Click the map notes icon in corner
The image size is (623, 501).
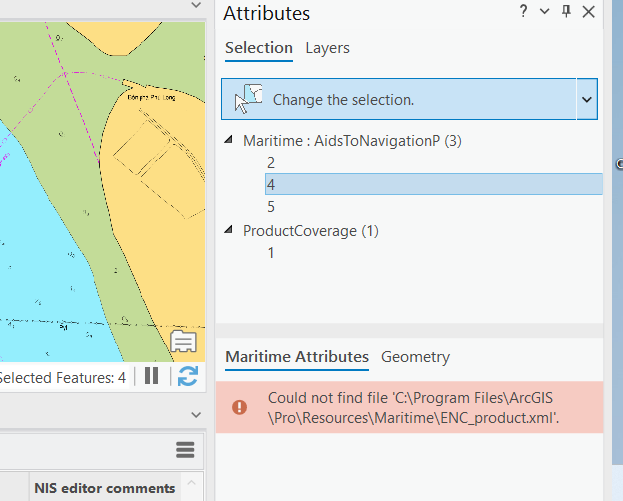coord(182,342)
